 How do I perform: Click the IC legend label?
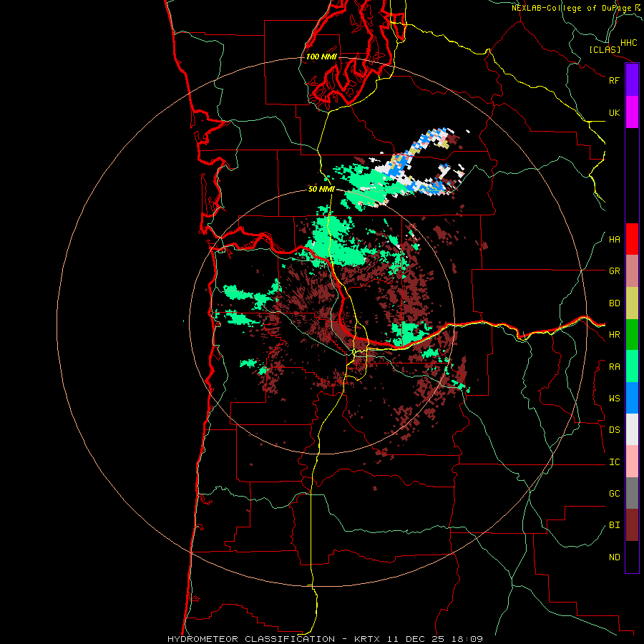coord(614,462)
